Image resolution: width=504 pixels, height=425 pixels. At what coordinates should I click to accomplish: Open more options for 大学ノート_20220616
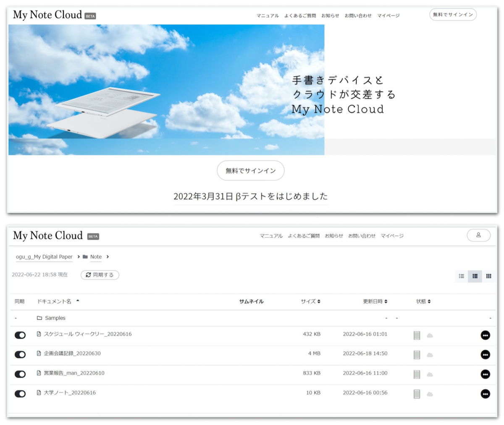point(485,394)
